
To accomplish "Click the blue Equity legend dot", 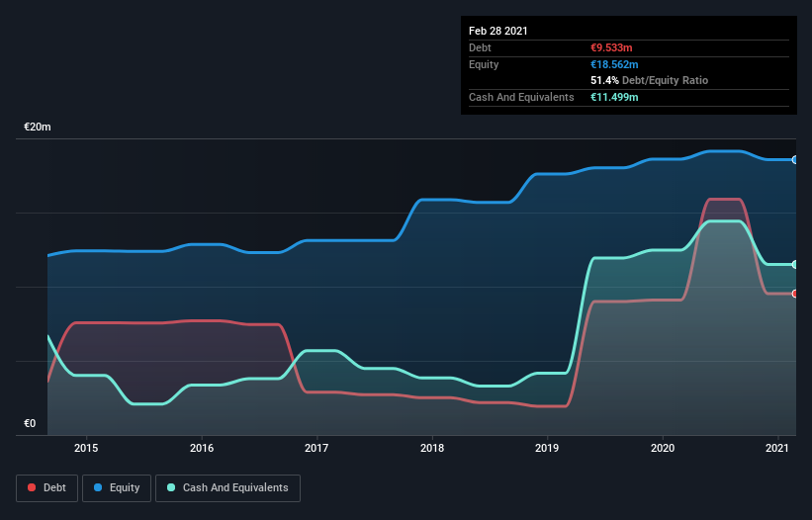I will coord(98,487).
